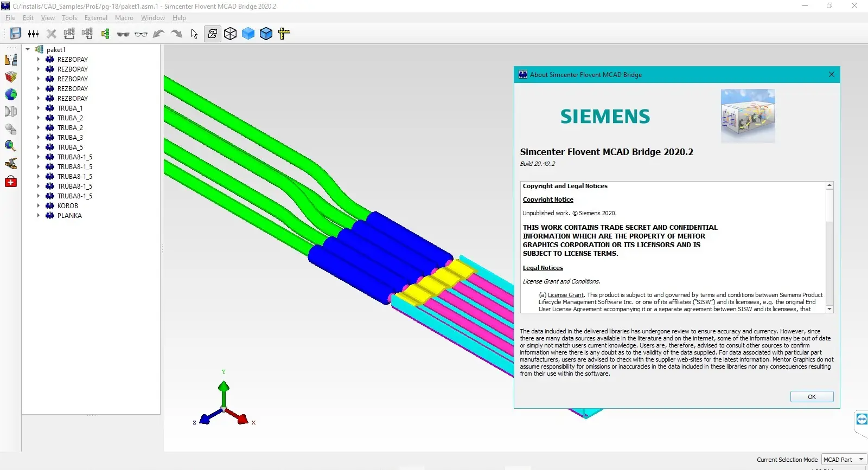The image size is (868, 470).
Task: Switch to wireframe cube view icon
Action: click(231, 34)
